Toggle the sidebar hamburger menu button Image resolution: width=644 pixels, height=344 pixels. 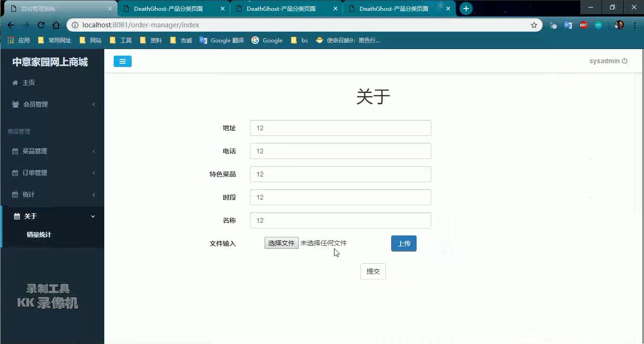coord(123,61)
